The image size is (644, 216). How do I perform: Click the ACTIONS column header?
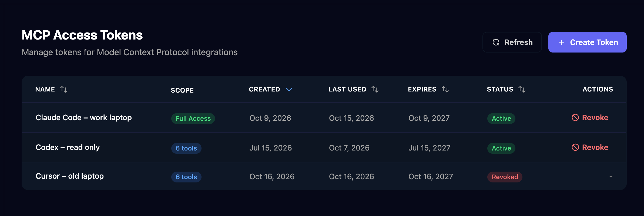pos(598,89)
